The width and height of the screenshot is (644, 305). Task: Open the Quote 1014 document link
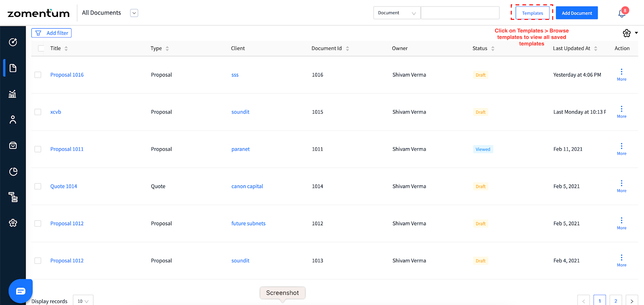[64, 186]
